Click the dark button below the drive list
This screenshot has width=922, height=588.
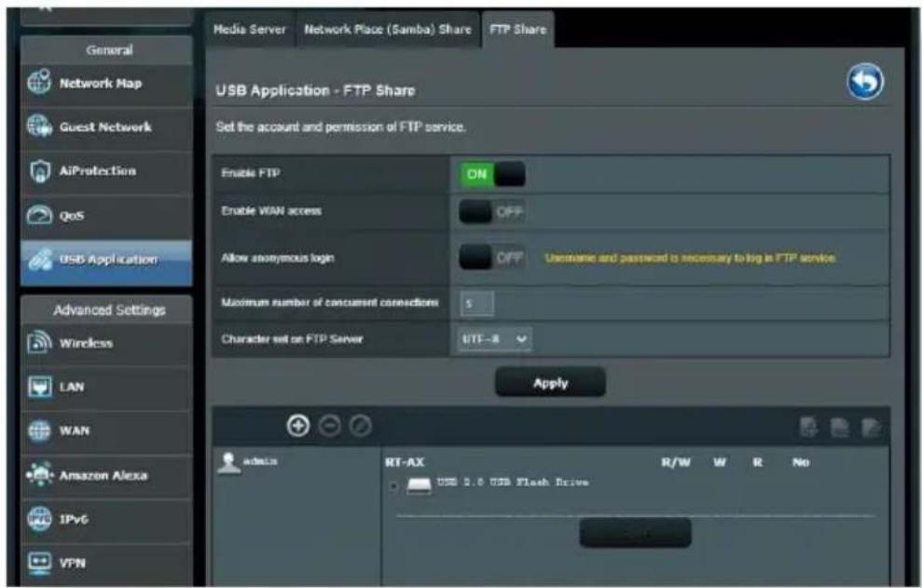pos(635,533)
